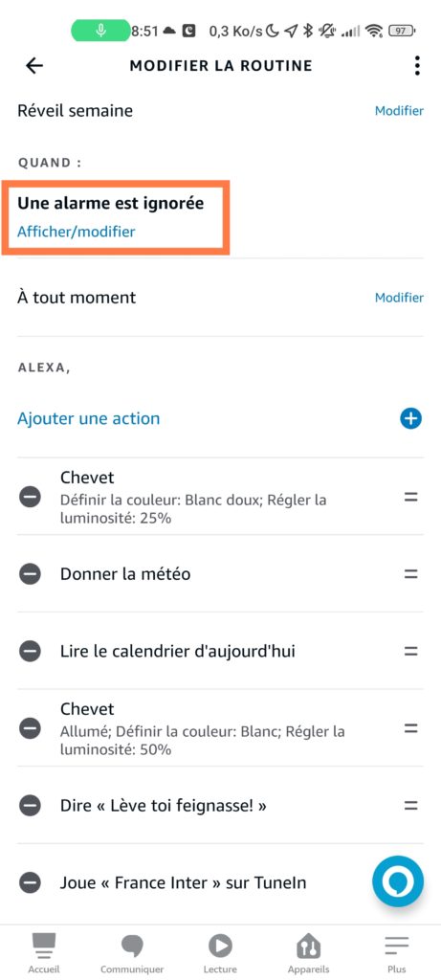Tap the reorder handle for the Dire action
The height and width of the screenshot is (980, 441).
410,806
